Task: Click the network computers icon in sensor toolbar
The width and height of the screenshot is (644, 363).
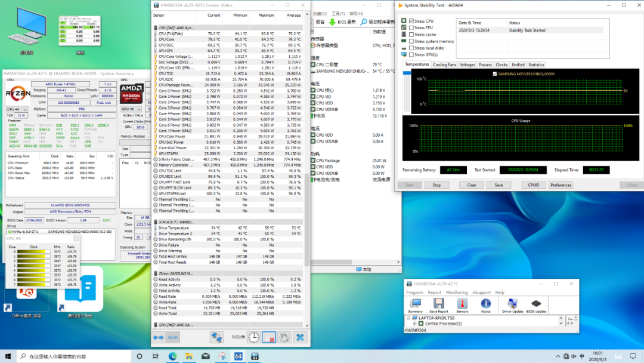Action: (x=217, y=337)
